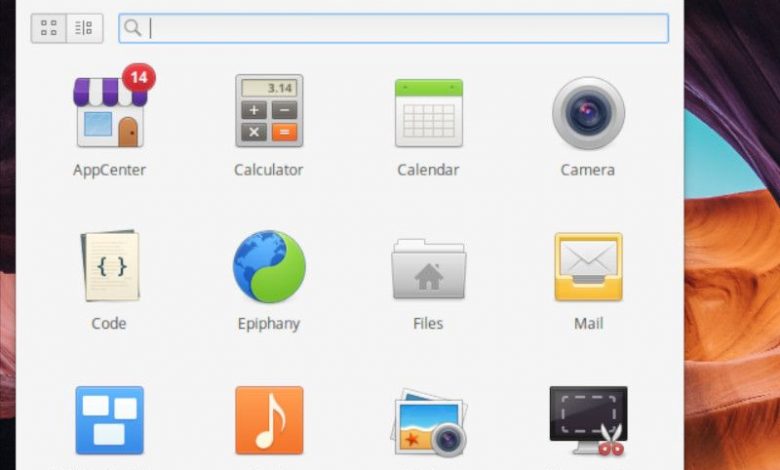Launch the Screenshot tool icon with scissors

tap(588, 421)
